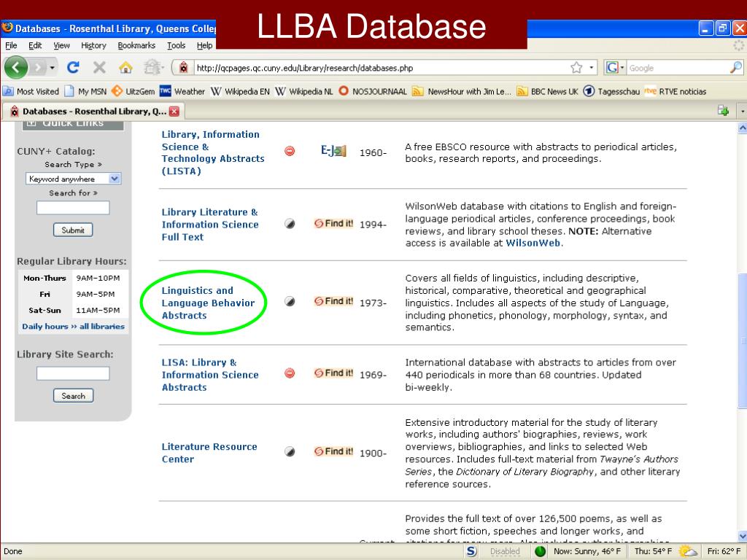
Task: Open the View menu
Action: [61, 45]
